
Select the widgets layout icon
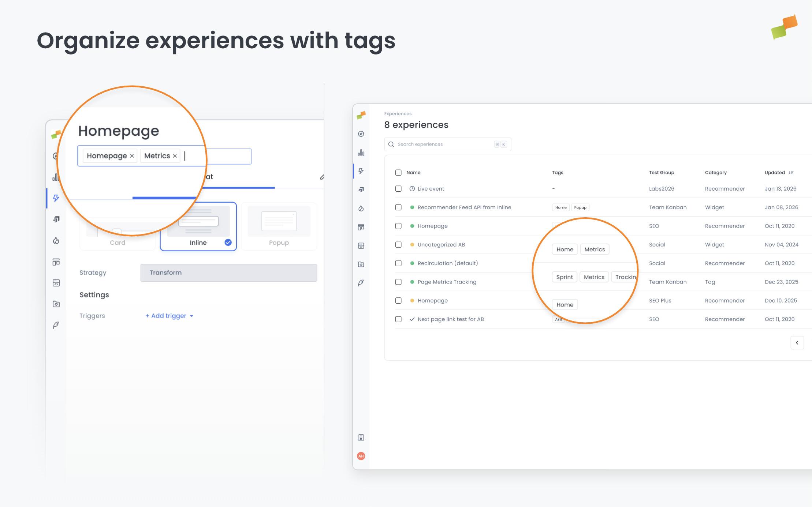[361, 227]
